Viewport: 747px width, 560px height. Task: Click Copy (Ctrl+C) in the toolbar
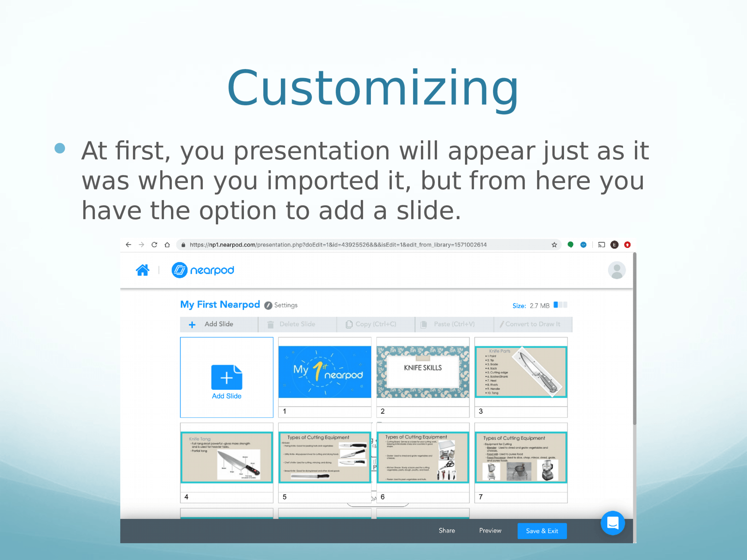(376, 324)
